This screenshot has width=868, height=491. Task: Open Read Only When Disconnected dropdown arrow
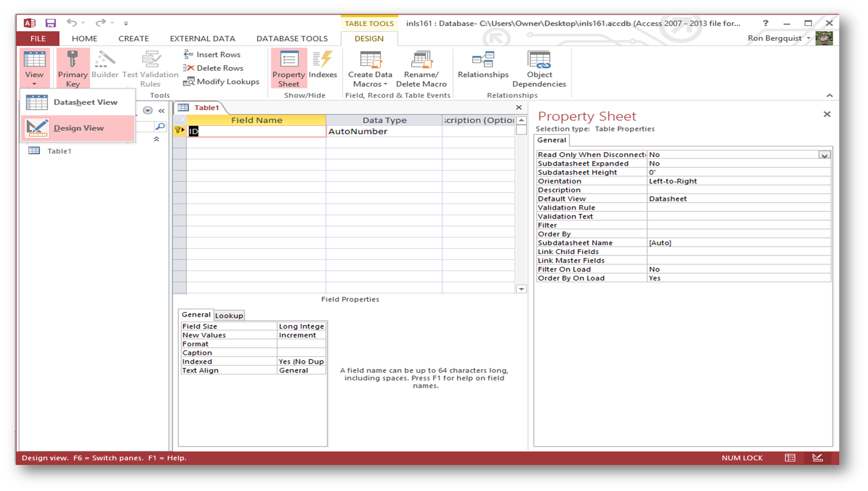click(x=824, y=155)
